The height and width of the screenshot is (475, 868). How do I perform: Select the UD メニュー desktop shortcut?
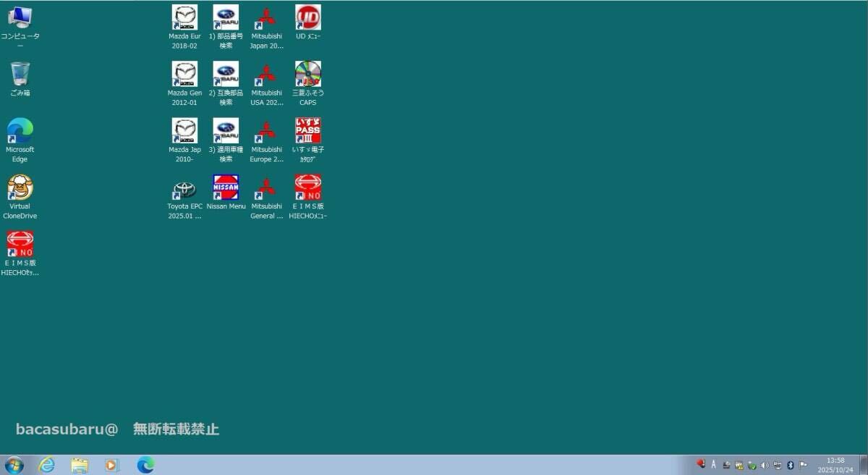pyautogui.click(x=308, y=18)
